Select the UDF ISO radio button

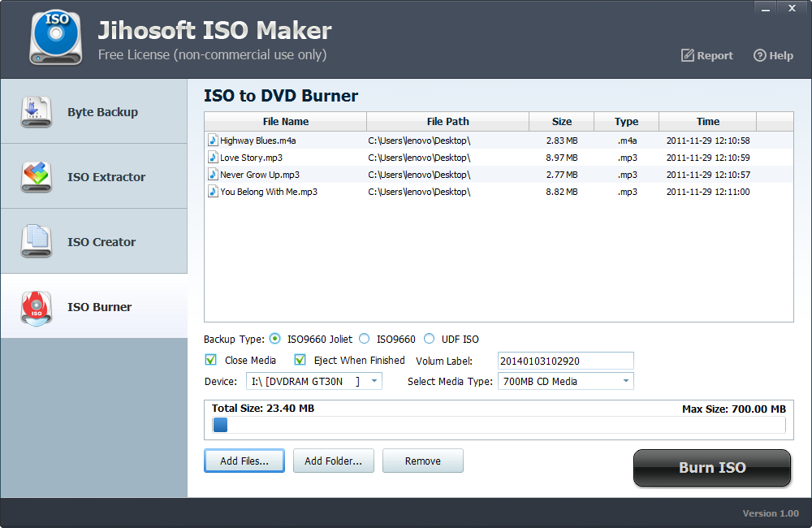click(x=429, y=339)
